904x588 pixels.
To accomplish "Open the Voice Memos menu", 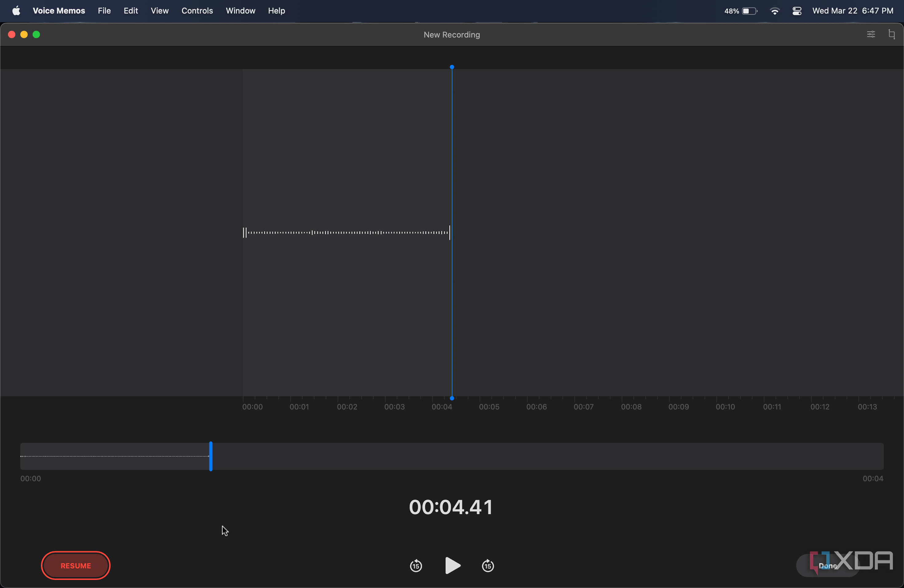I will pyautogui.click(x=58, y=11).
